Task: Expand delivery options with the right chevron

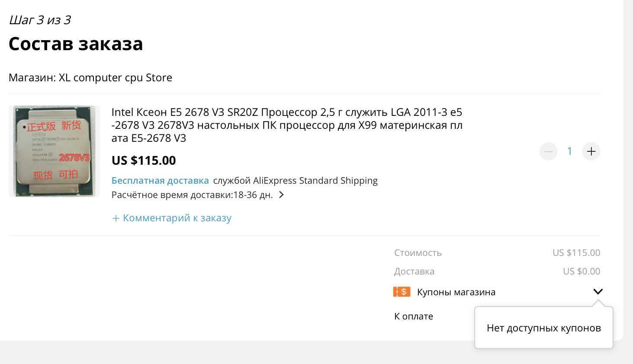Action: click(281, 195)
